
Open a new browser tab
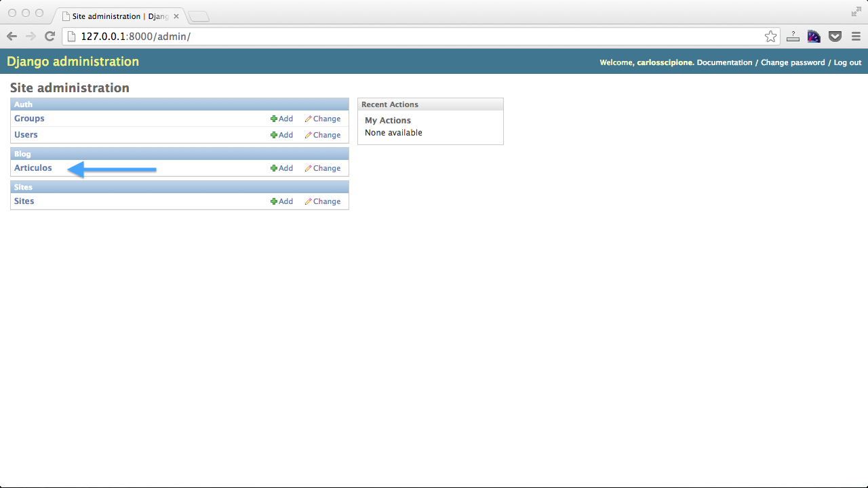coord(199,16)
